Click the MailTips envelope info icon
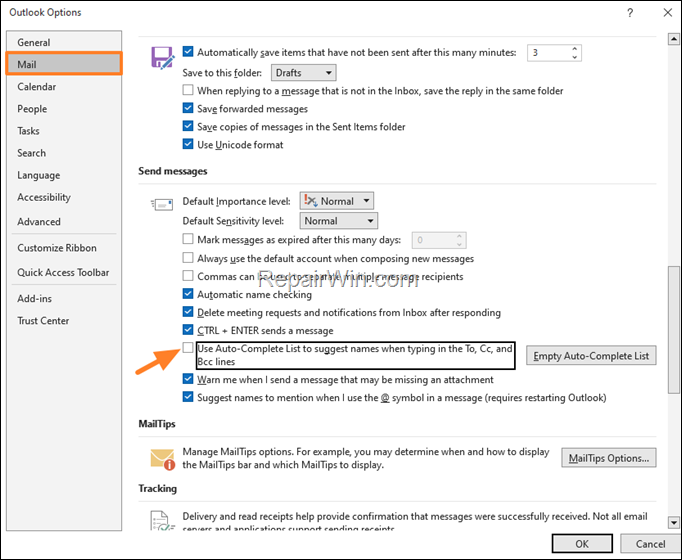The image size is (682, 560). pos(163,460)
